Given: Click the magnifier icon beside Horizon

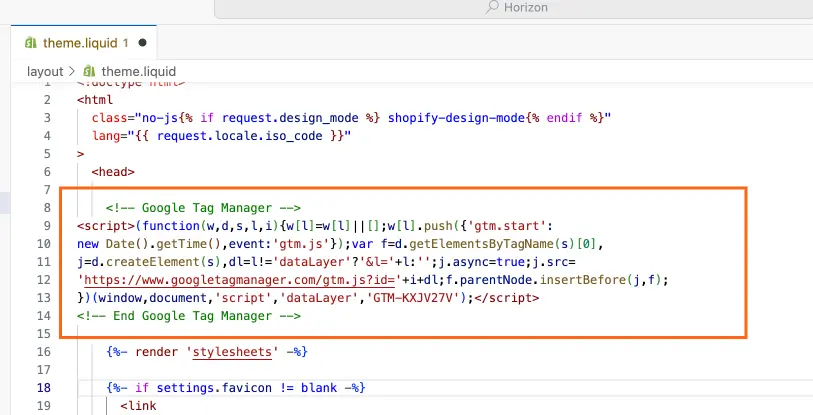Looking at the screenshot, I should coord(493,7).
